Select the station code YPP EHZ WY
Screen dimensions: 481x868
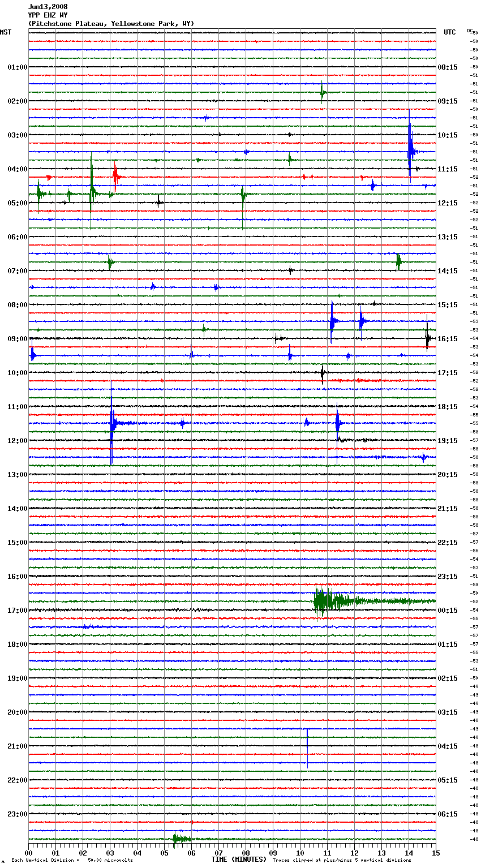tap(48, 15)
